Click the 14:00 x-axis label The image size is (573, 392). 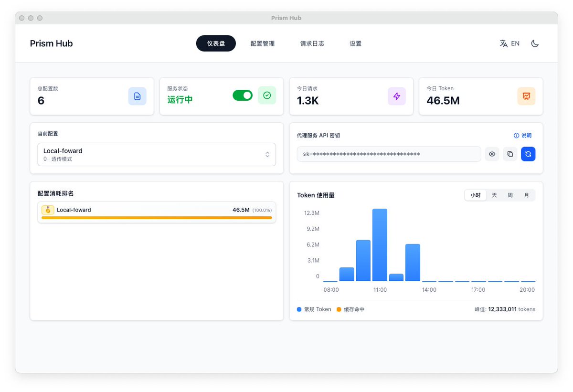point(429,290)
